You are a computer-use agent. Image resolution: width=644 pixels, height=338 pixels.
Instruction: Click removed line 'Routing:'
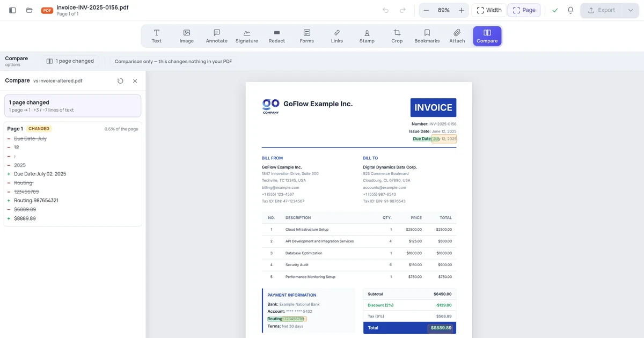[x=24, y=183]
